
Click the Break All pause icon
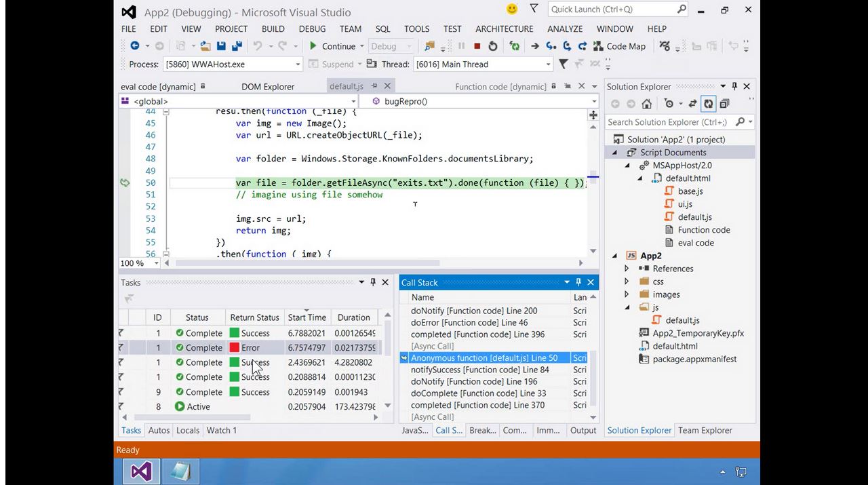pyautogui.click(x=462, y=46)
